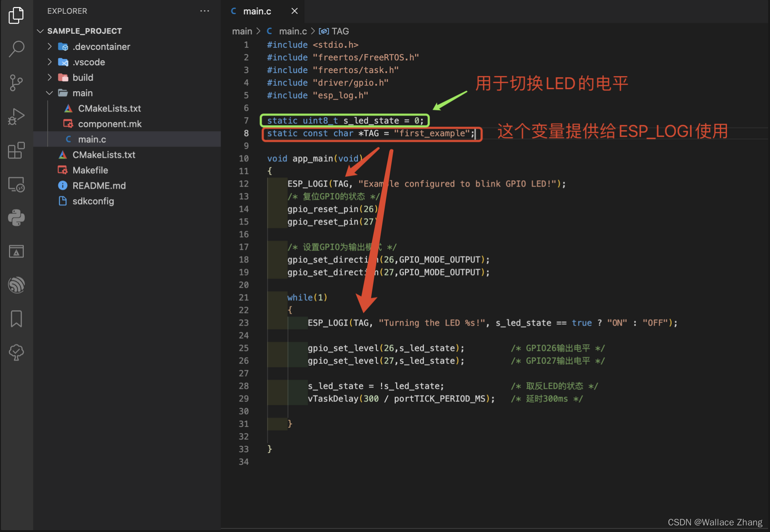Click TAG in the breadcrumb navigation
This screenshot has width=770, height=532.
(x=341, y=31)
